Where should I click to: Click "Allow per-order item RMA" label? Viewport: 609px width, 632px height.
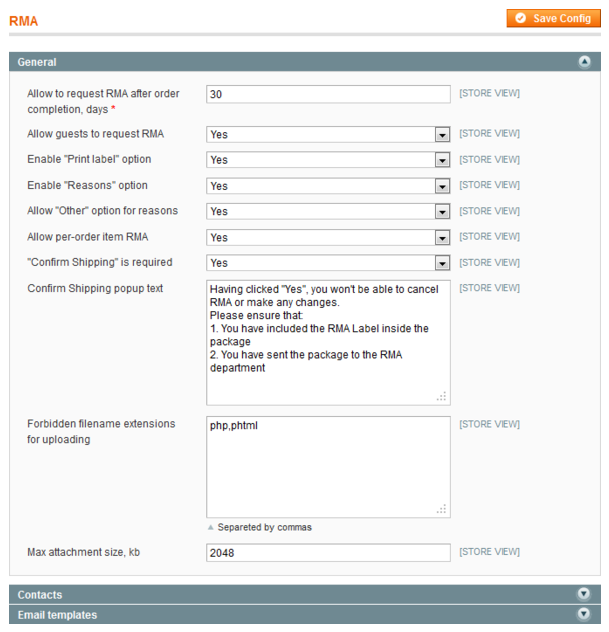tap(87, 237)
